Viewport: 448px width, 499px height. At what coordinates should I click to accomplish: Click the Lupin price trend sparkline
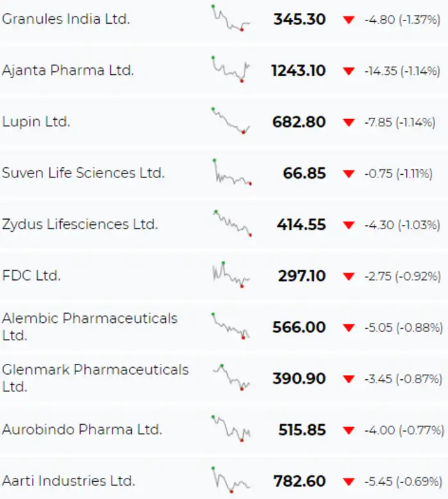(231, 121)
